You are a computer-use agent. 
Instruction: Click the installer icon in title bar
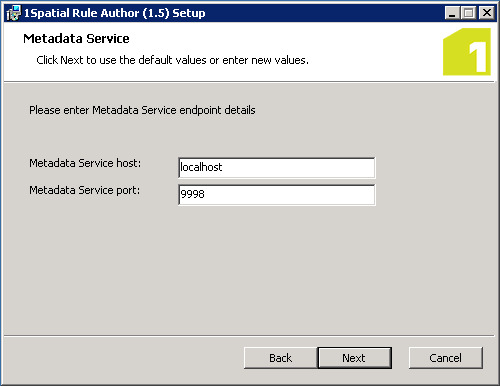(x=13, y=13)
